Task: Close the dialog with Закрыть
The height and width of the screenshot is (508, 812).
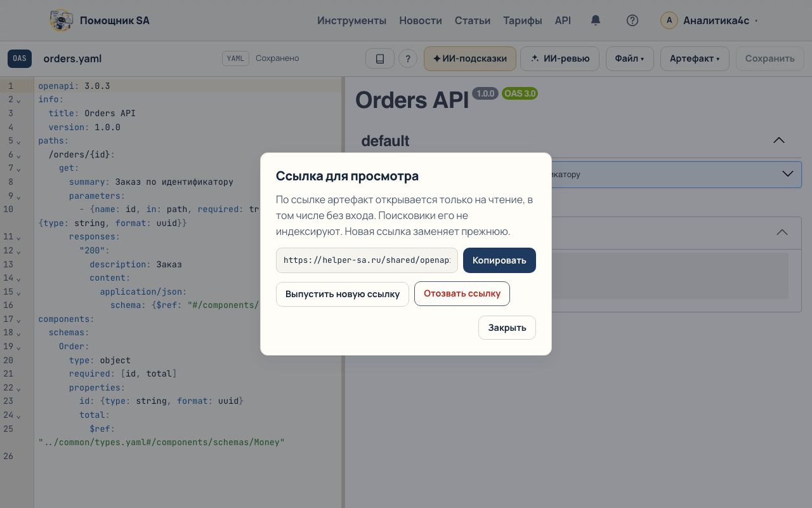Action: pyautogui.click(x=507, y=328)
